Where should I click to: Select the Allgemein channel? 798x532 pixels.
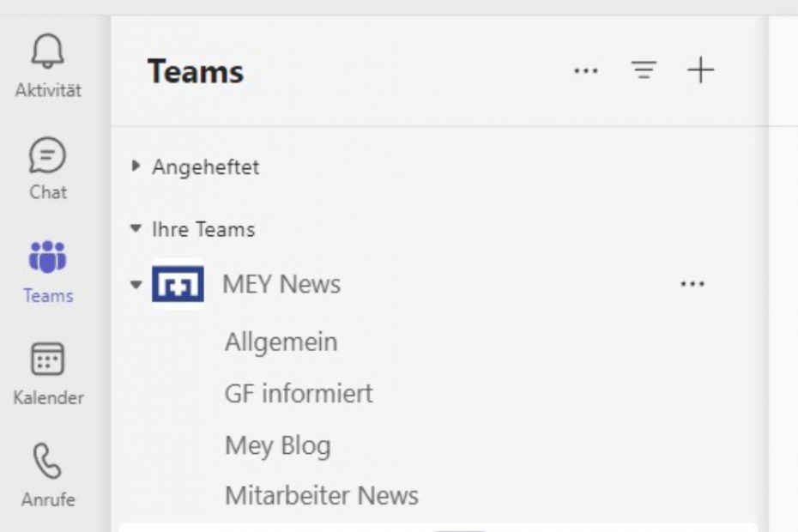pyautogui.click(x=281, y=342)
